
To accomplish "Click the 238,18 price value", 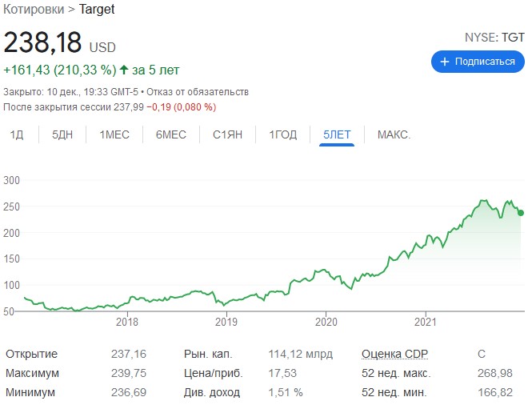I will pyautogui.click(x=42, y=42).
